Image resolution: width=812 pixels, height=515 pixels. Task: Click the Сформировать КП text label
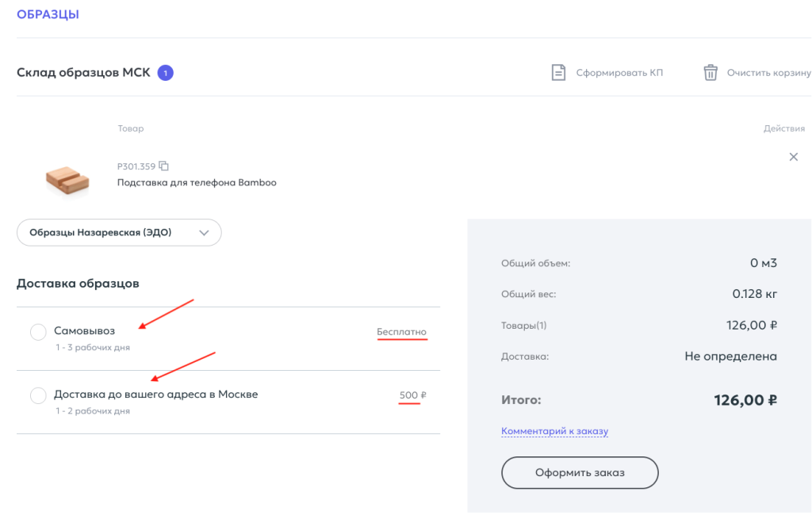pos(619,73)
